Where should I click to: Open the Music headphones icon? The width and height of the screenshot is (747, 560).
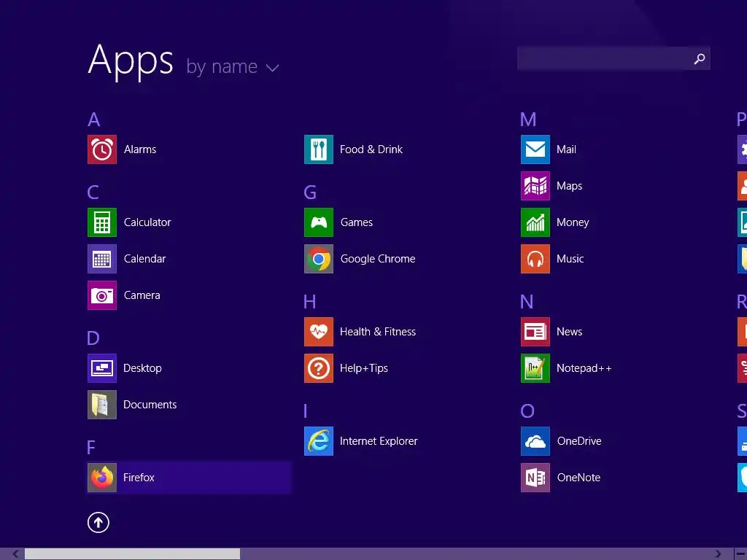[x=535, y=259]
